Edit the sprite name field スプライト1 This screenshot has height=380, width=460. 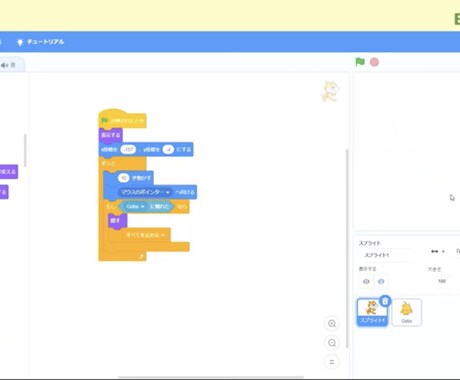pos(387,255)
